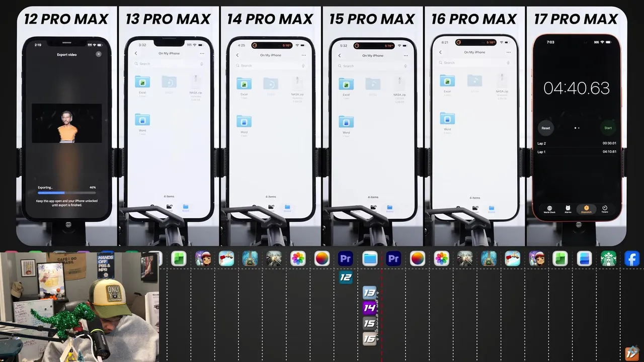Tap the video preview on 12 Pro Max
Image resolution: width=644 pixels, height=362 pixels.
coord(66,123)
